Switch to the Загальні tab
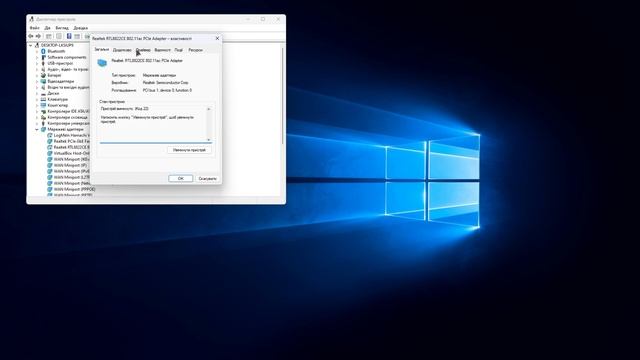Screen dimensions: 640x360 [102, 49]
